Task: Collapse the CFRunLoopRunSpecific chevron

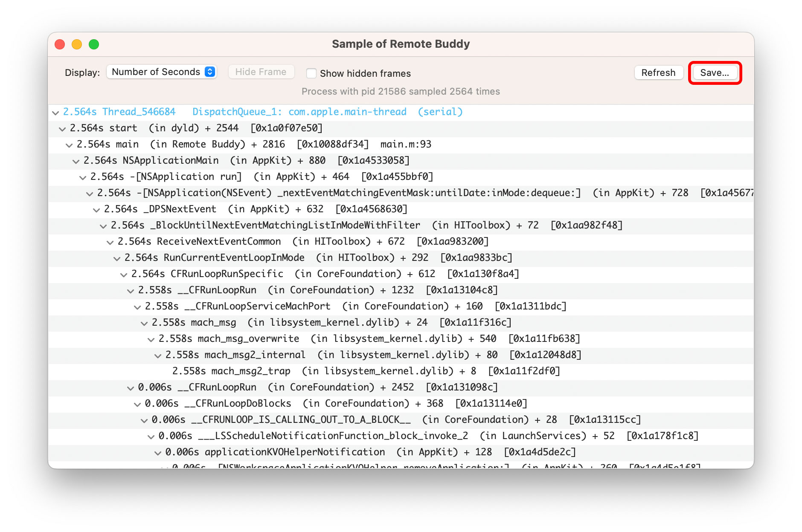Action: [124, 275]
